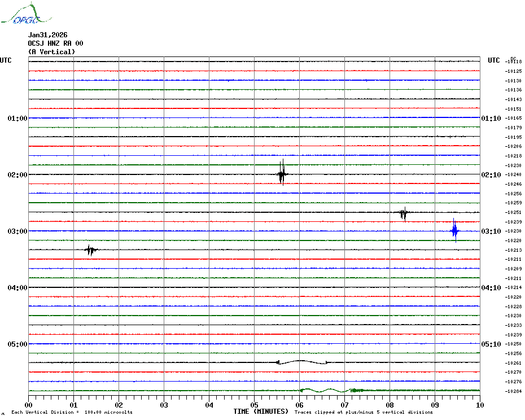The width and height of the screenshot is (525, 420).
Task: Click the 10 minute axis label
Action: (x=480, y=405)
